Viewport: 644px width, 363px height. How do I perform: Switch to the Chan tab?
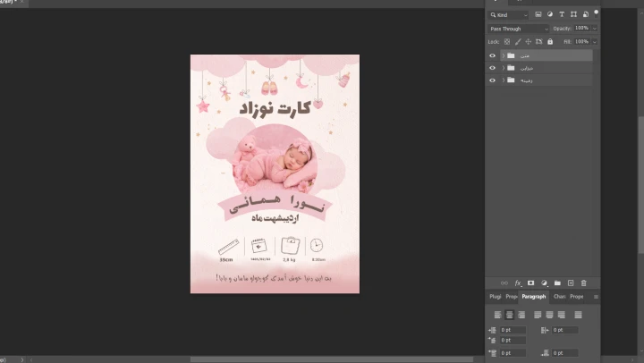[559, 297]
